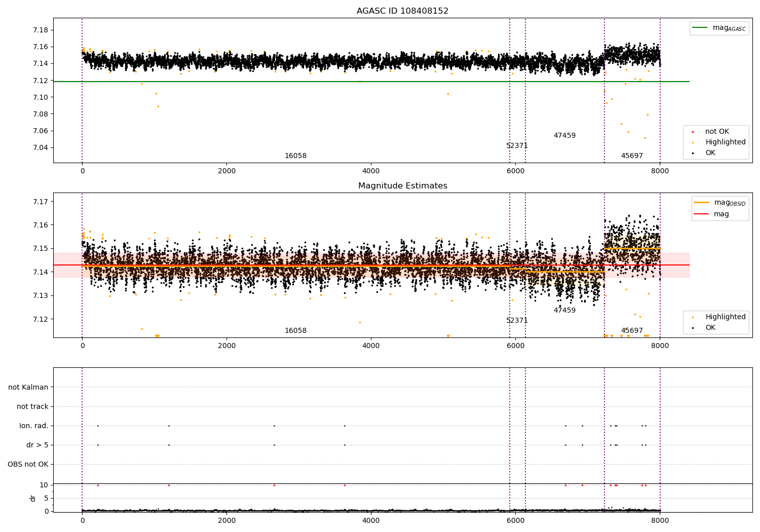Click the plot title AGASC ID 108408152
This screenshot has height=532, width=760.
(x=402, y=11)
